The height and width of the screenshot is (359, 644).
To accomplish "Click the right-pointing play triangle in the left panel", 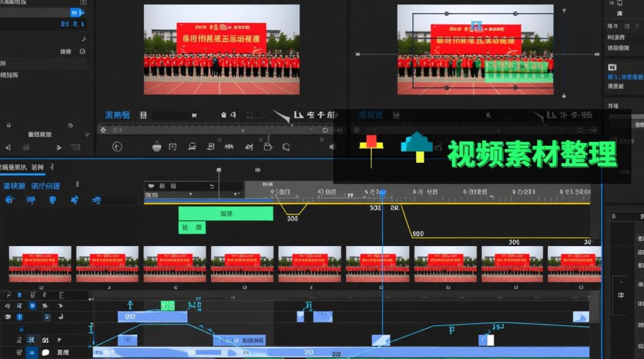I will [x=59, y=148].
